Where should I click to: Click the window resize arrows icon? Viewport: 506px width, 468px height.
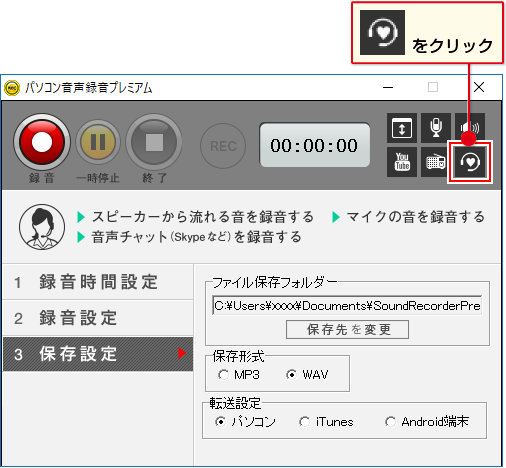click(402, 128)
